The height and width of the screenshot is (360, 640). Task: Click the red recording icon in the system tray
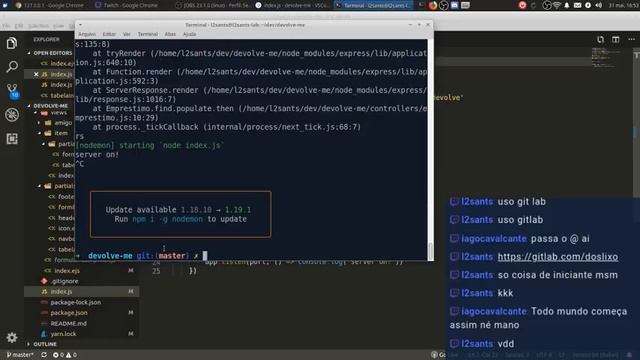pyautogui.click(x=522, y=5)
